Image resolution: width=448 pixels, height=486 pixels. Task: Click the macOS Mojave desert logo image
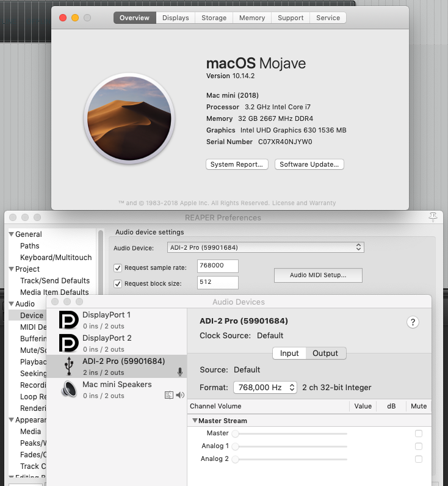click(129, 118)
